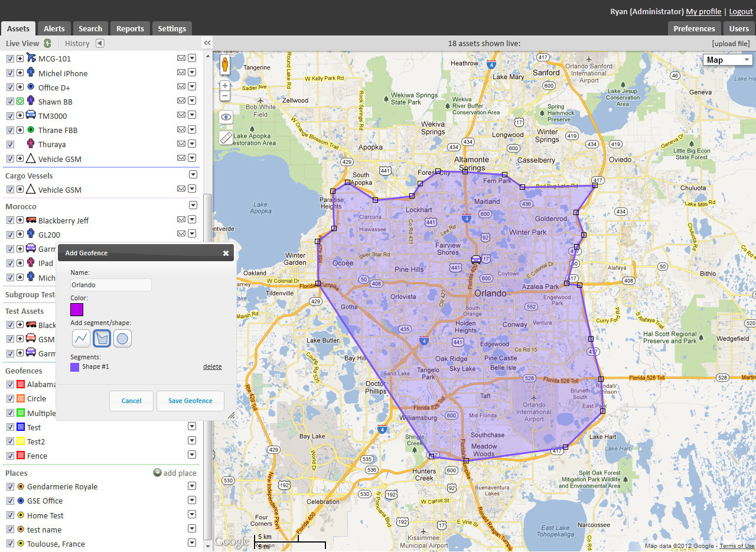Open the Map type dropdown

click(x=728, y=59)
